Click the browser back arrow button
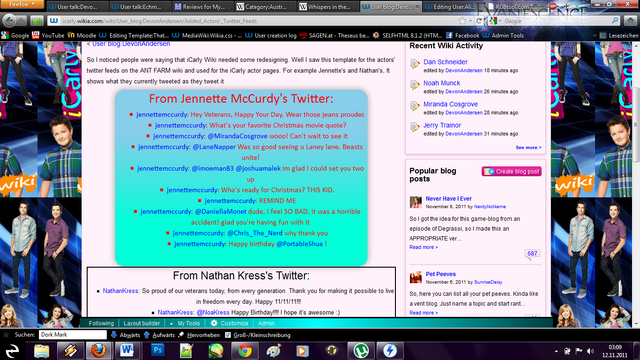This screenshot has height=360, width=640. (x=9, y=20)
